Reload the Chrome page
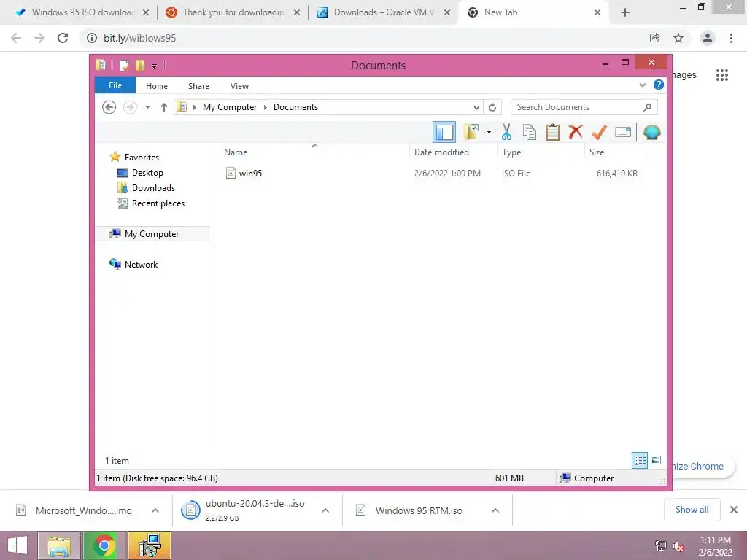The image size is (747, 560). click(x=63, y=38)
